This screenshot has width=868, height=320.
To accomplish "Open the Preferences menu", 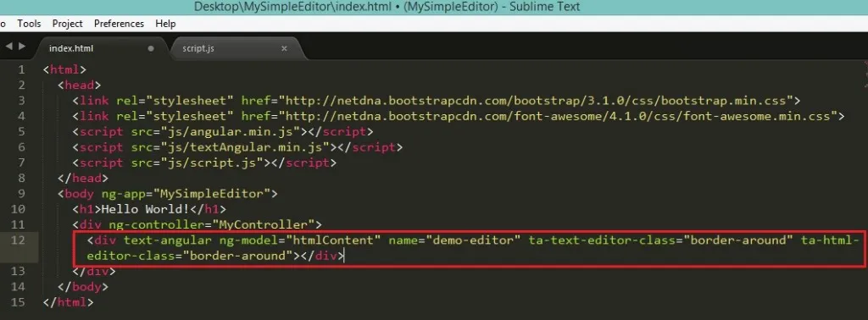I will click(x=119, y=24).
